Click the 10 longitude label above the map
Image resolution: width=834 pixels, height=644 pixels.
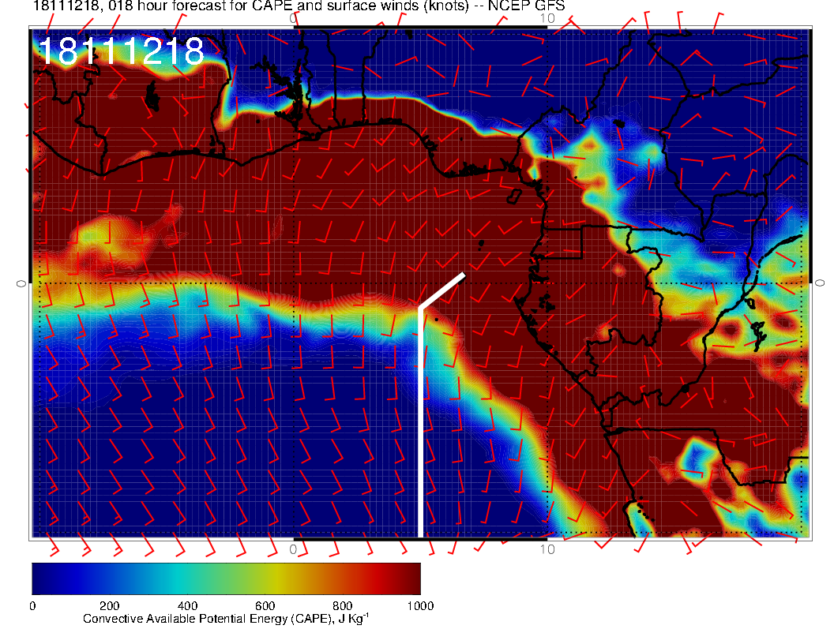click(x=547, y=19)
